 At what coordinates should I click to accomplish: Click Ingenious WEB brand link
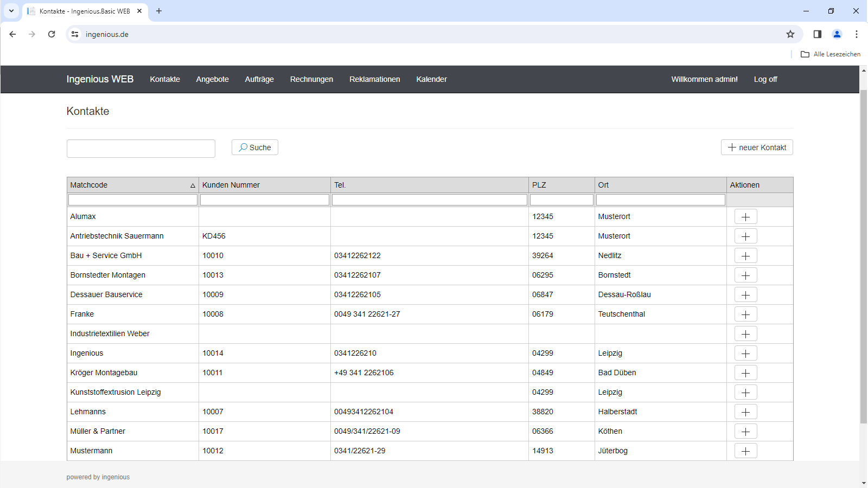[x=100, y=79]
